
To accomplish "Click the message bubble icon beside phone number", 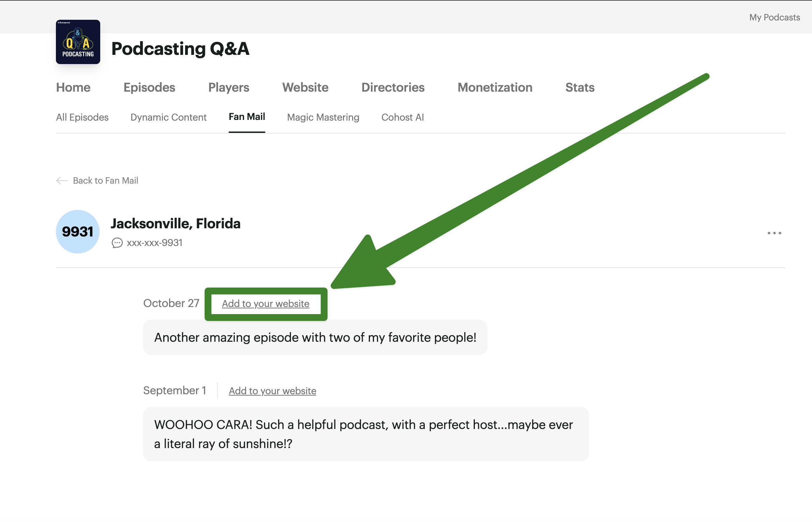I will (x=117, y=243).
